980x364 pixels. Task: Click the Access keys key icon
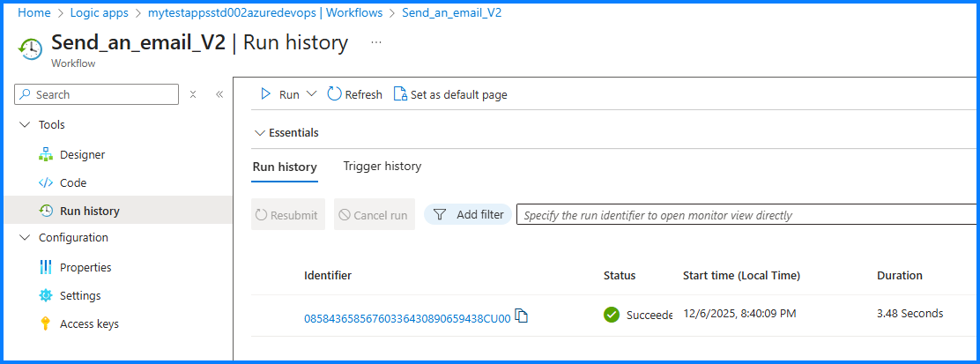(45, 324)
